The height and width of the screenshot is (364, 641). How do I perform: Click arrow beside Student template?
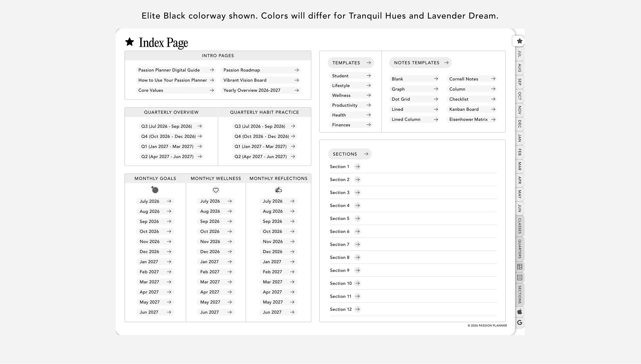tap(368, 76)
